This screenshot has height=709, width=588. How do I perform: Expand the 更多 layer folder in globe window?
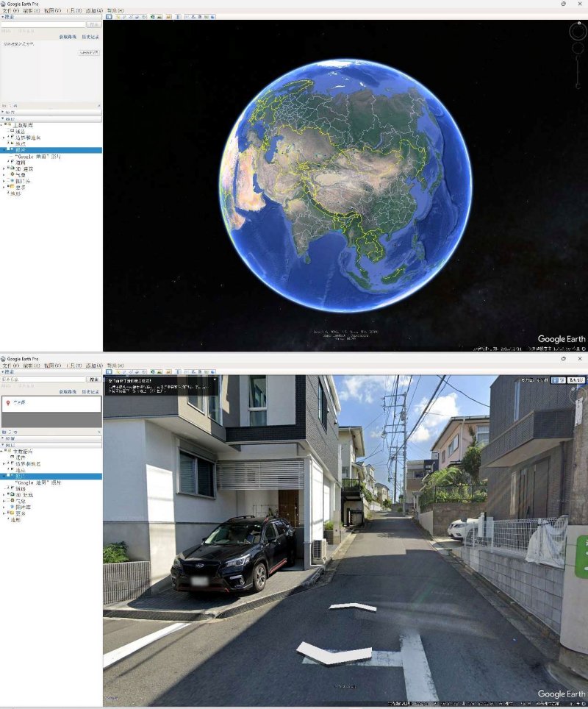pyautogui.click(x=4, y=187)
